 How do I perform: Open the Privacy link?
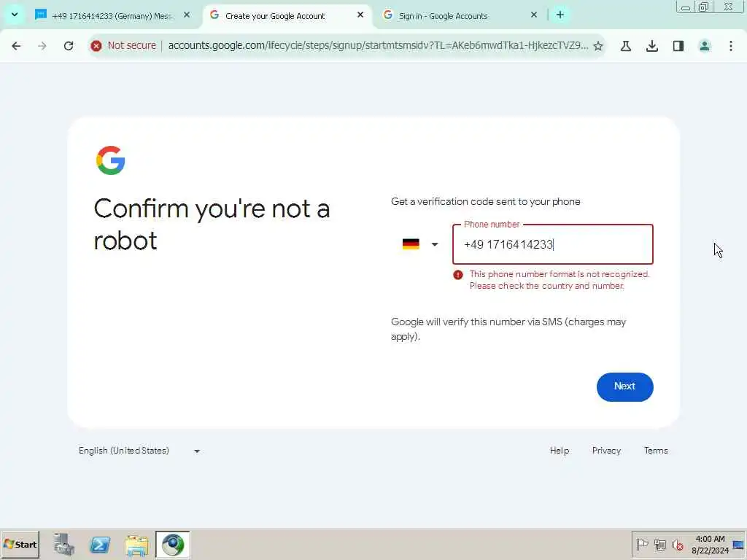pyautogui.click(x=606, y=451)
